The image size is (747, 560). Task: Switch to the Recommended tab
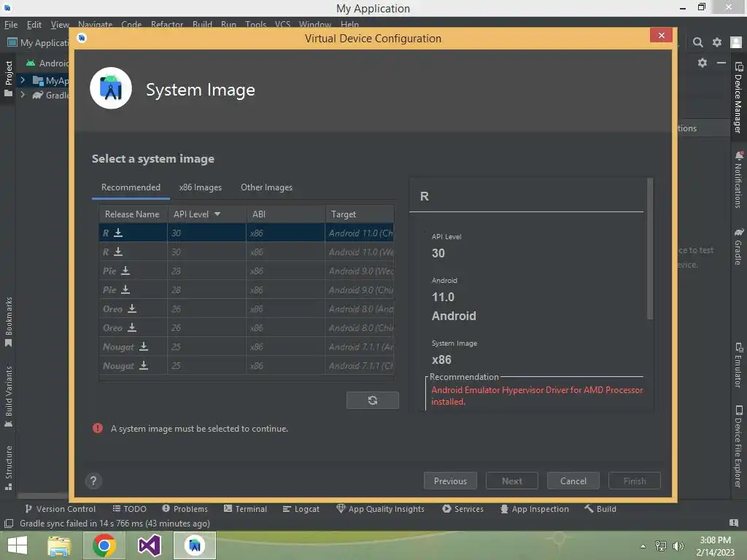[131, 187]
